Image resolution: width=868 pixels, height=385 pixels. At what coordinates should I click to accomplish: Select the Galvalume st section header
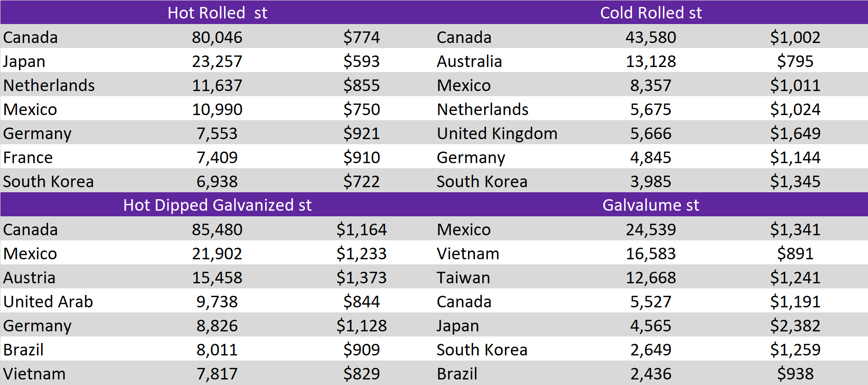pos(650,205)
